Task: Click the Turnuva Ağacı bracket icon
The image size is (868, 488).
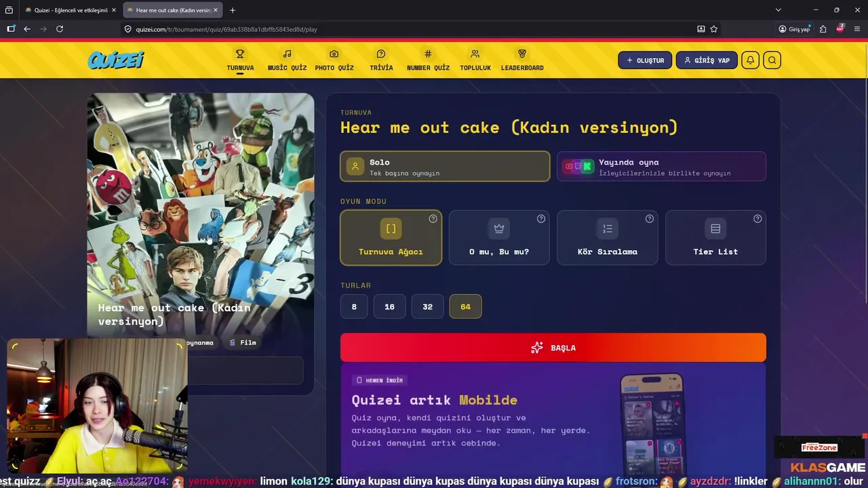Action: point(391,229)
